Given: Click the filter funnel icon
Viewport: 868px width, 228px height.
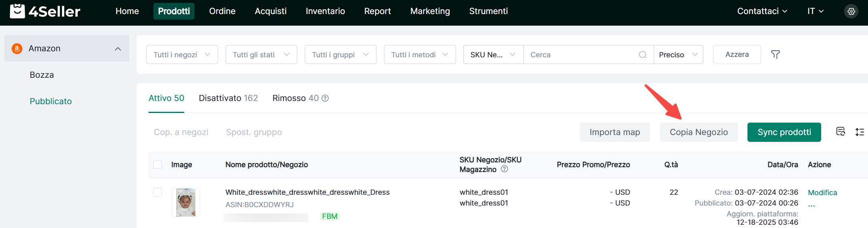Looking at the screenshot, I should click(776, 54).
